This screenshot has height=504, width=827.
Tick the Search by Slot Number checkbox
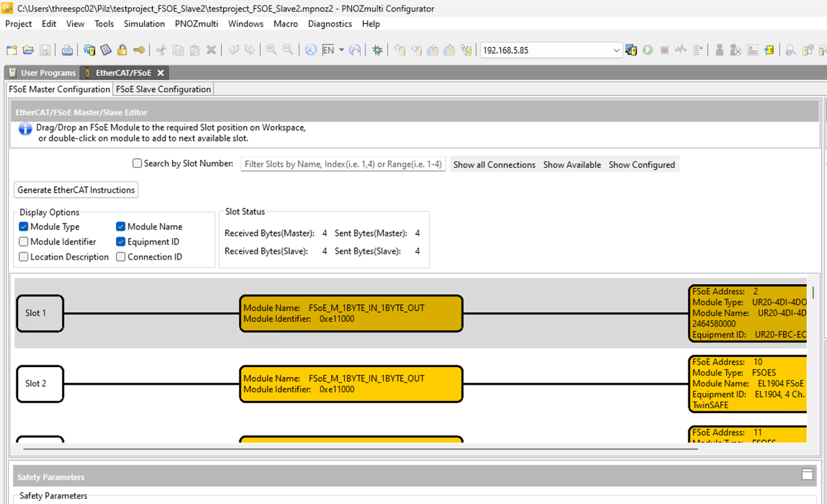click(x=137, y=163)
